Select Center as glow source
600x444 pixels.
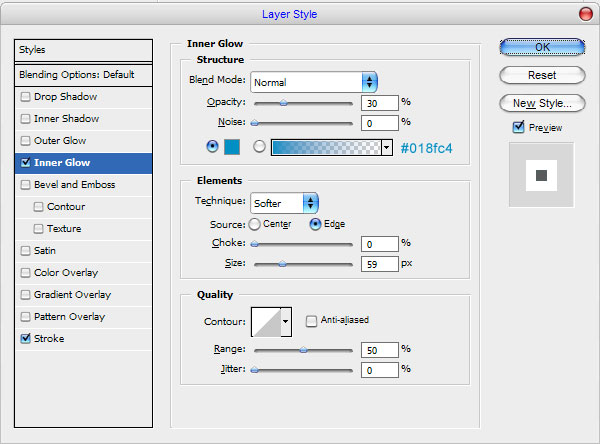coord(254,224)
